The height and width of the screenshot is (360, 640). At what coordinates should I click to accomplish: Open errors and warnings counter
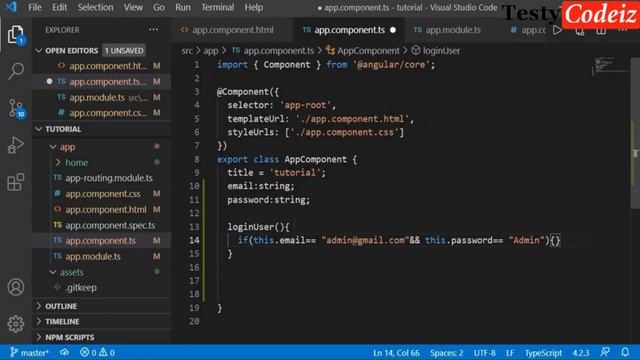(x=97, y=352)
